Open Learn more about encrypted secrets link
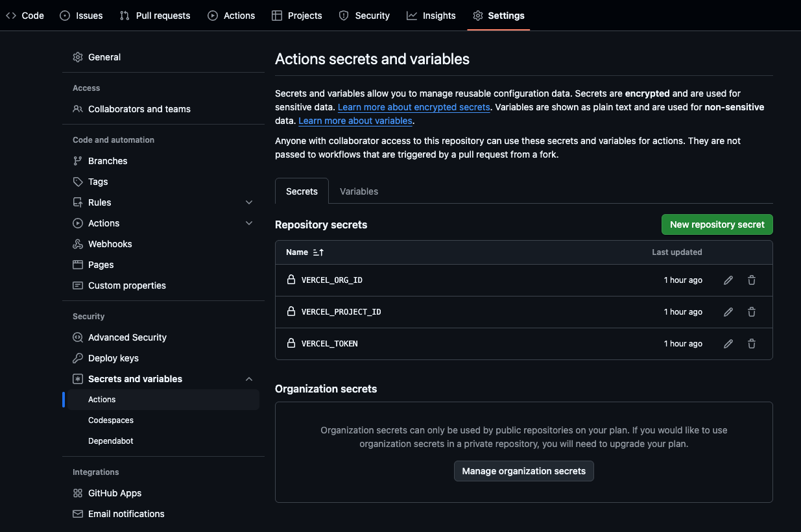801x532 pixels. tap(414, 107)
